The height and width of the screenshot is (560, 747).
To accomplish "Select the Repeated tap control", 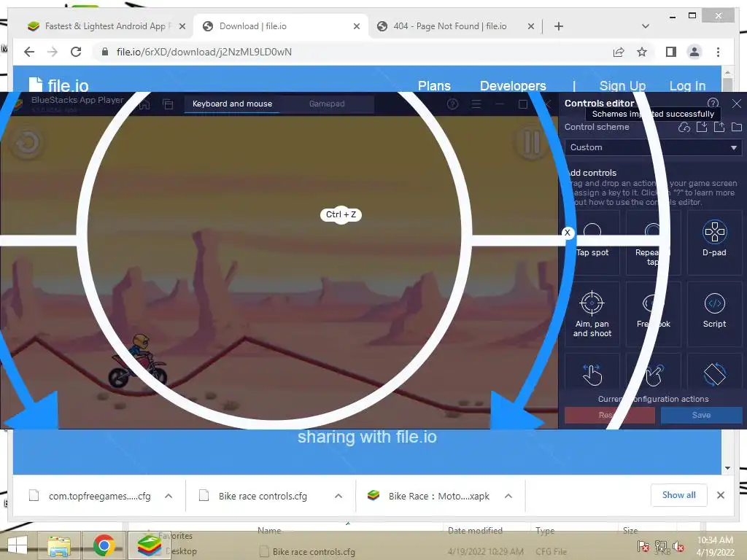I will coord(653,242).
